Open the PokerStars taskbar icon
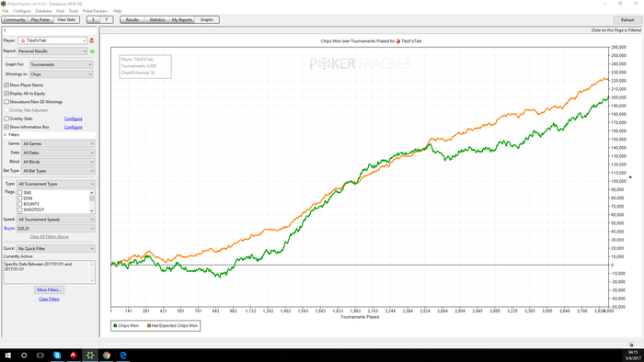This screenshot has width=644, height=362. 74,355
